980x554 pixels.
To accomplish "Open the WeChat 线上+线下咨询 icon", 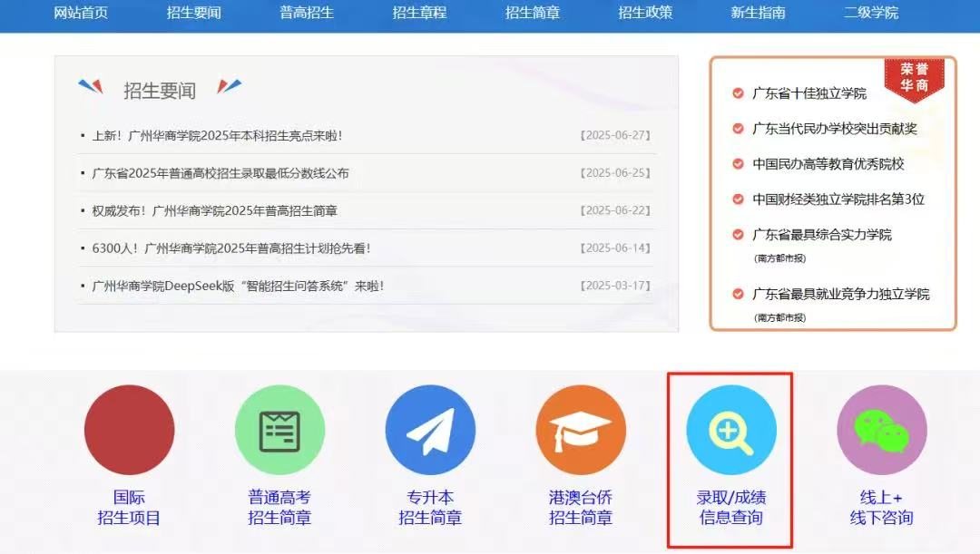I will [882, 429].
